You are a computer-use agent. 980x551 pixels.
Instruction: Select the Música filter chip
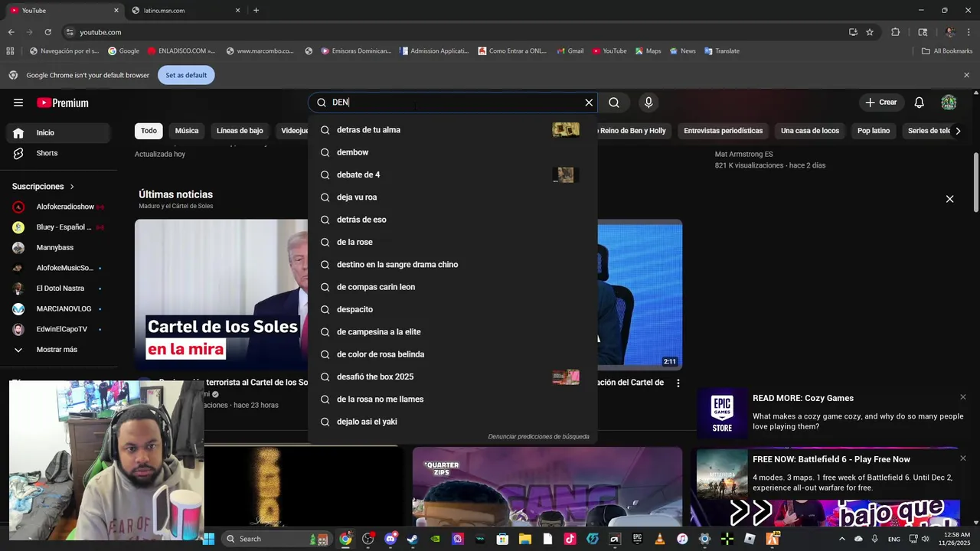(187, 131)
